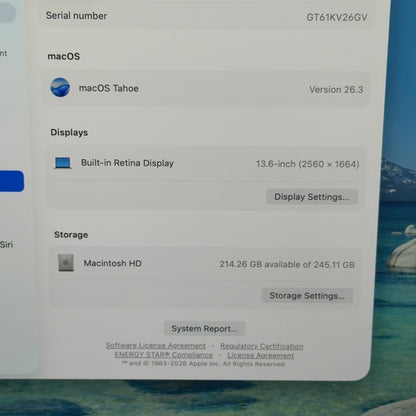Open Storage Settings

(x=307, y=296)
